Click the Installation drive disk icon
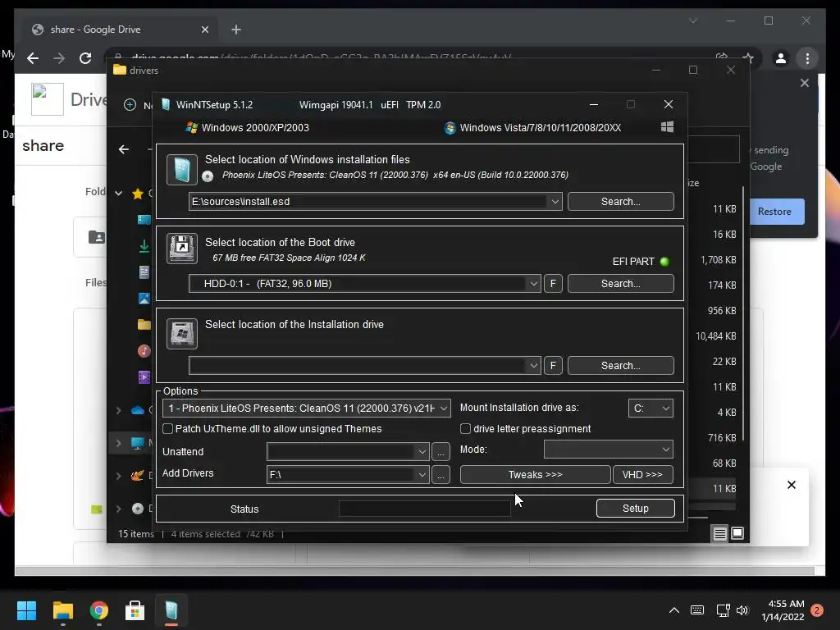This screenshot has width=840, height=630. [x=181, y=333]
